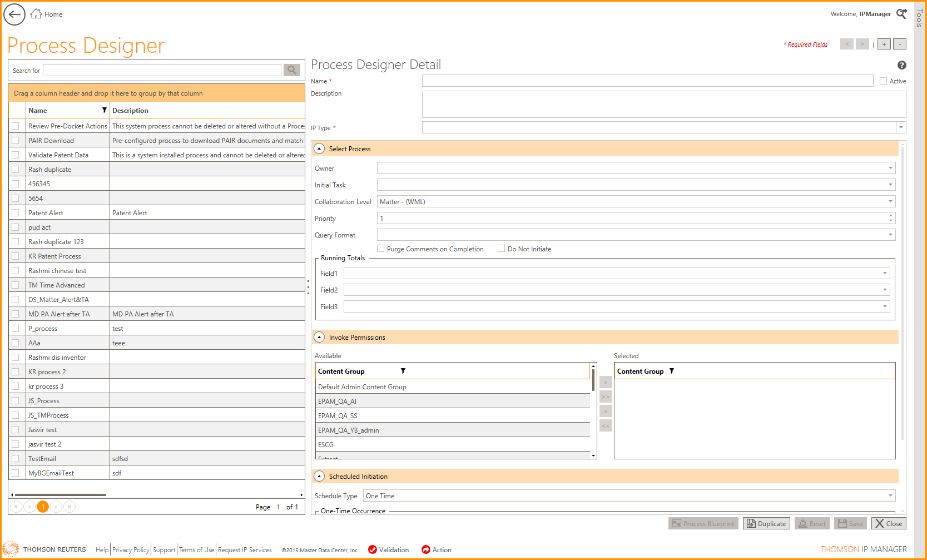Click the Name input field

click(647, 81)
